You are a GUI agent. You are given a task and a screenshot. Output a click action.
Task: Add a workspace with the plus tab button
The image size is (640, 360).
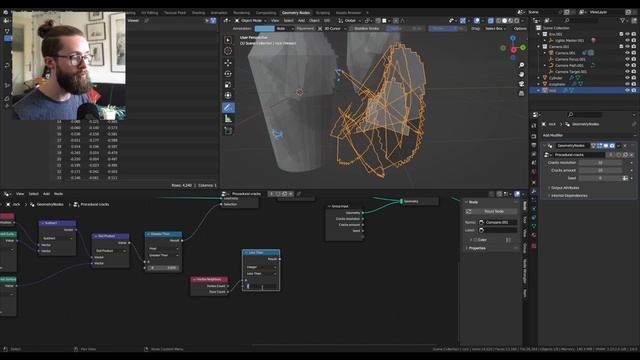367,13
